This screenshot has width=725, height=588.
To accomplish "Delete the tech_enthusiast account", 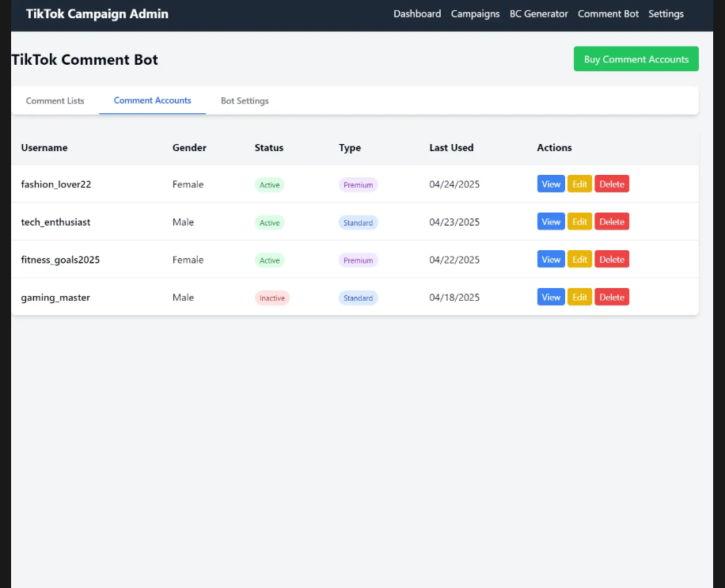I will (611, 222).
